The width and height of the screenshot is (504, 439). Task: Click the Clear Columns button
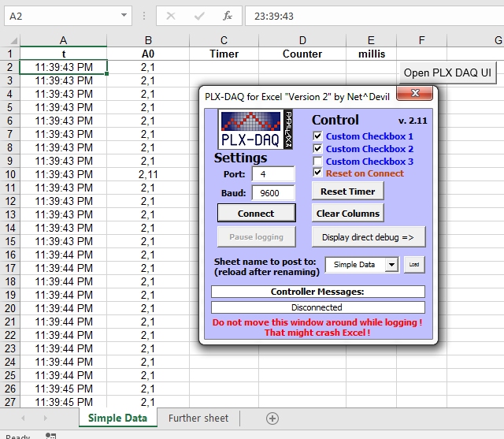348,214
